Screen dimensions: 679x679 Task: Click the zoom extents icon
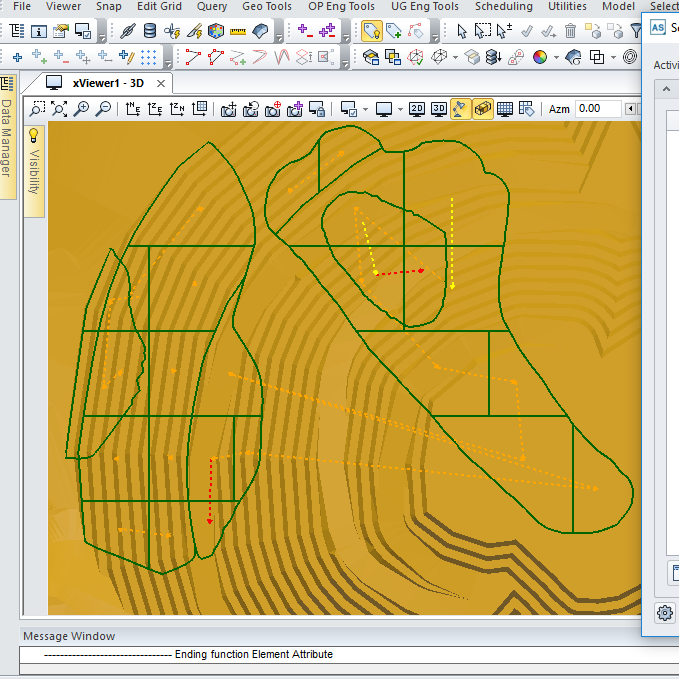coord(59,109)
